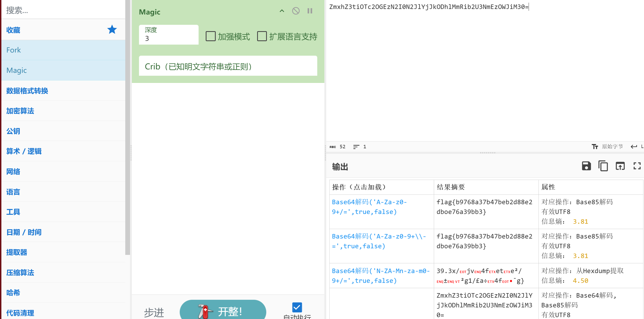Click the raw bytes text-format icon
Image resolution: width=644 pixels, height=319 pixels.
point(595,147)
